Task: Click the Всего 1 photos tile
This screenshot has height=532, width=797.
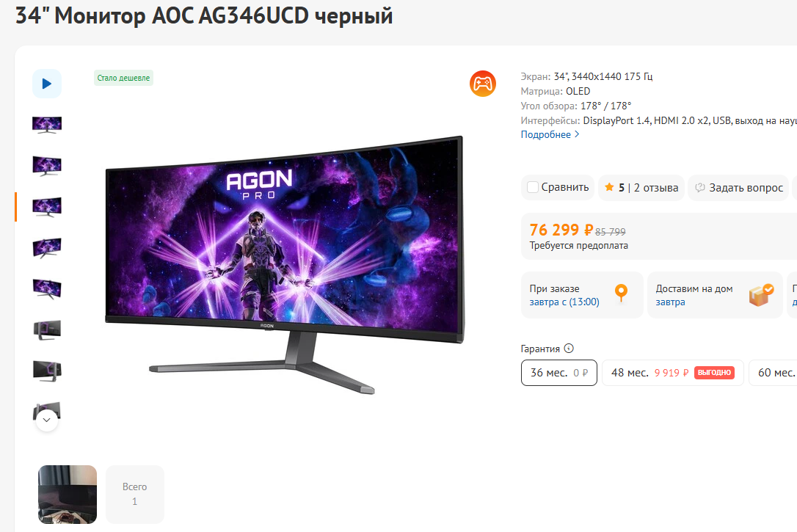Action: click(135, 495)
